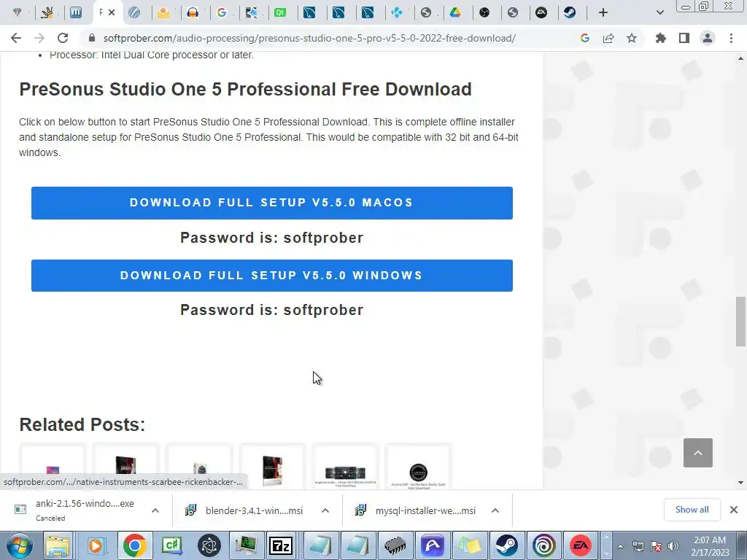Bookmark this page with the star

pos(632,38)
